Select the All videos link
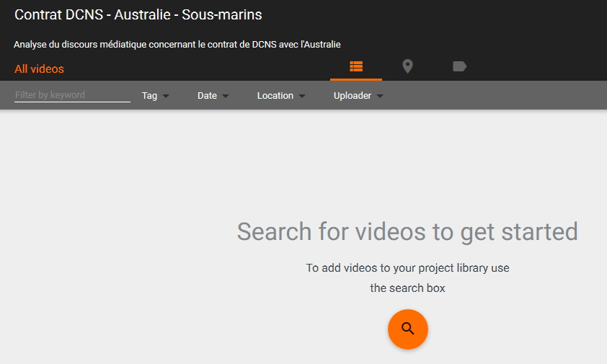Screen dimensions: 607x364 tap(39, 69)
